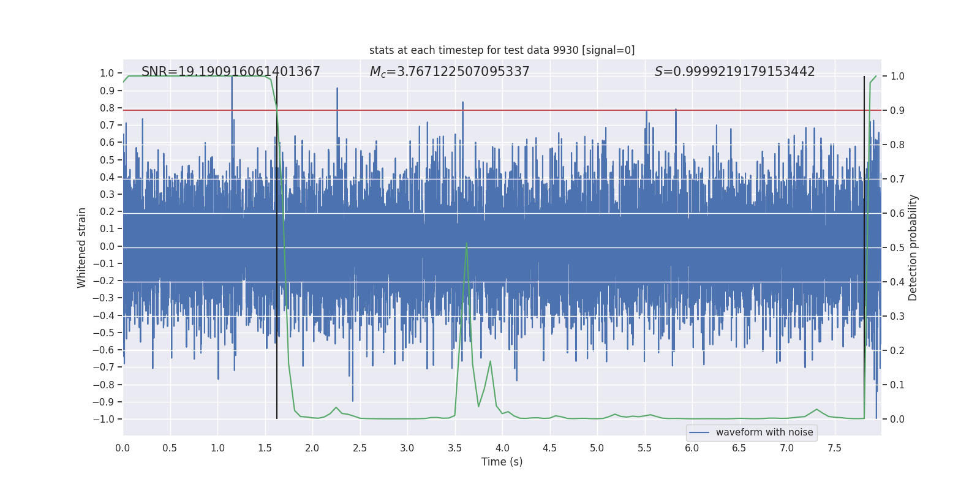980x490 pixels.
Task: Select the whitened strain tick label −0.9
Action: click(104, 402)
